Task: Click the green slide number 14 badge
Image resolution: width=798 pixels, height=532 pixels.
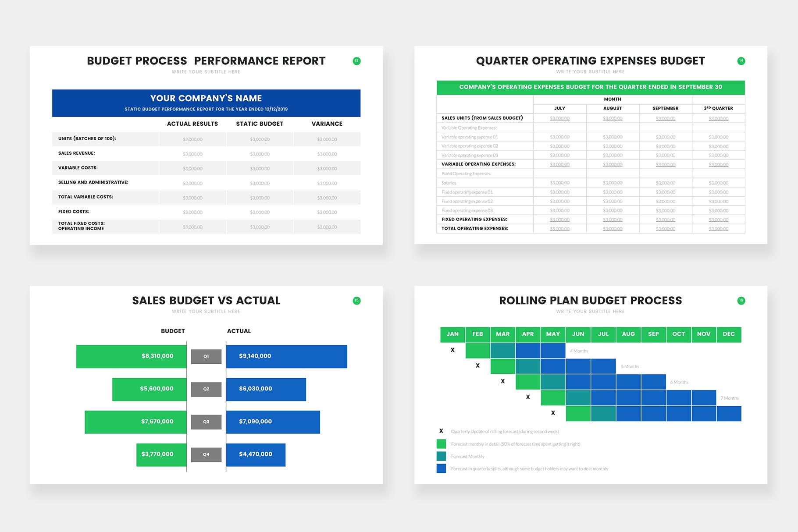Action: click(x=741, y=61)
